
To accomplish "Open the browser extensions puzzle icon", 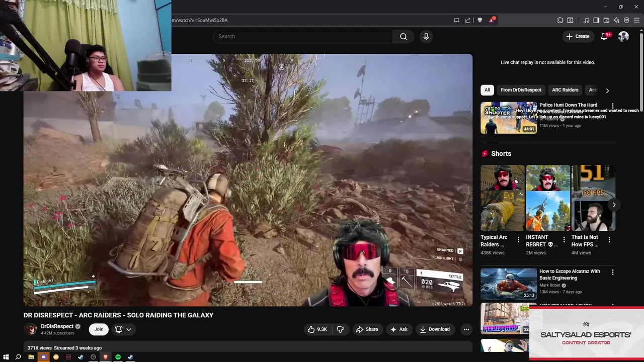I will (560, 20).
